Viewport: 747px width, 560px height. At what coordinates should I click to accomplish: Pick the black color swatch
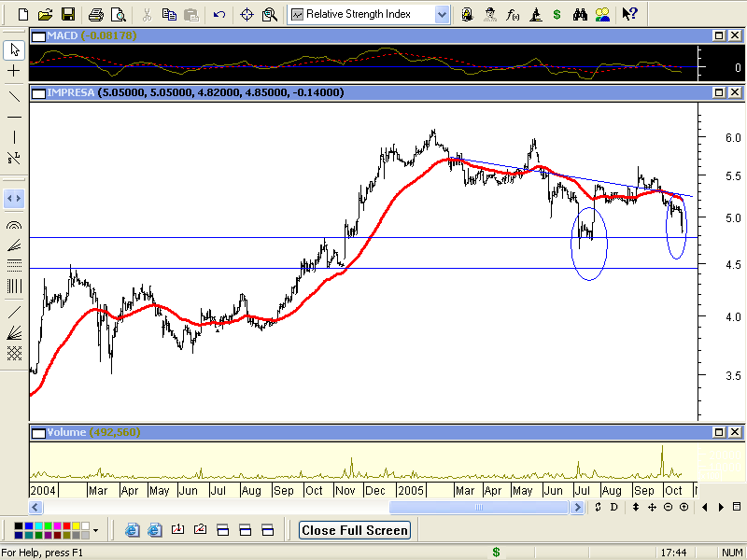(x=19, y=526)
